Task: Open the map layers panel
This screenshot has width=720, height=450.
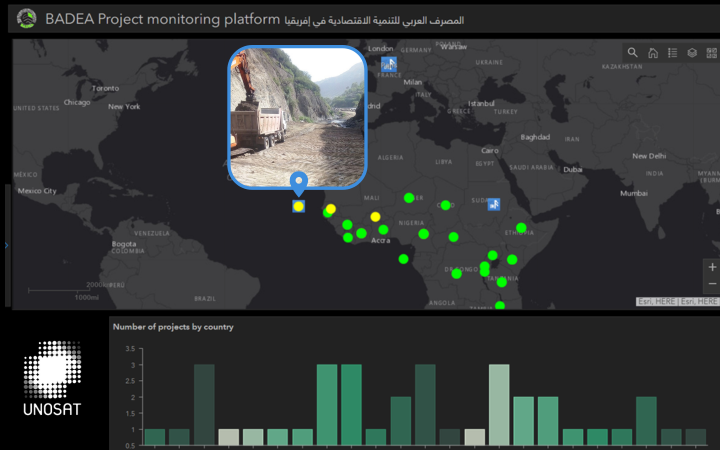Action: [692, 53]
